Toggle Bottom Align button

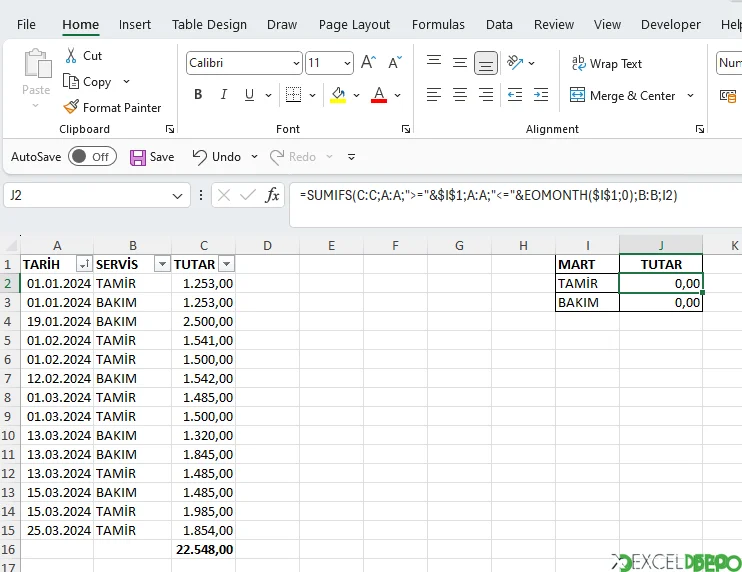486,63
